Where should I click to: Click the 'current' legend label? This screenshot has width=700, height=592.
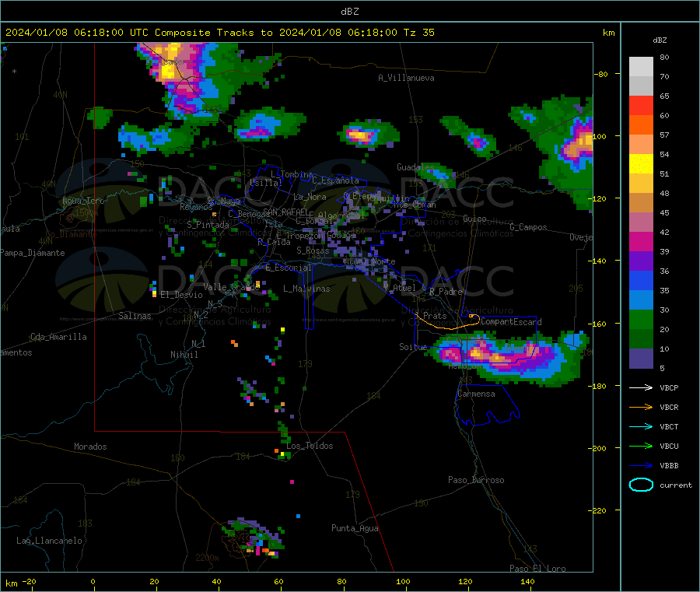pyautogui.click(x=676, y=485)
